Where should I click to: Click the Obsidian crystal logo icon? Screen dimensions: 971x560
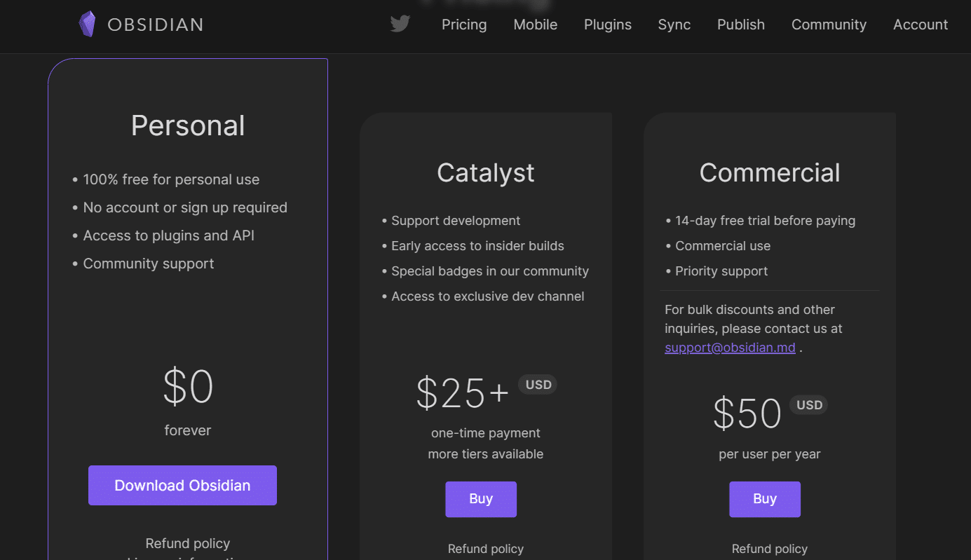pyautogui.click(x=87, y=25)
